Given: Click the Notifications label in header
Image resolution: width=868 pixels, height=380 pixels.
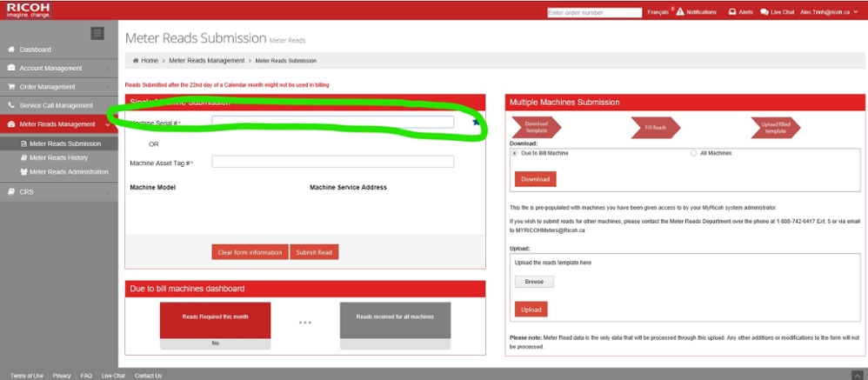Looking at the screenshot, I should pos(701,12).
